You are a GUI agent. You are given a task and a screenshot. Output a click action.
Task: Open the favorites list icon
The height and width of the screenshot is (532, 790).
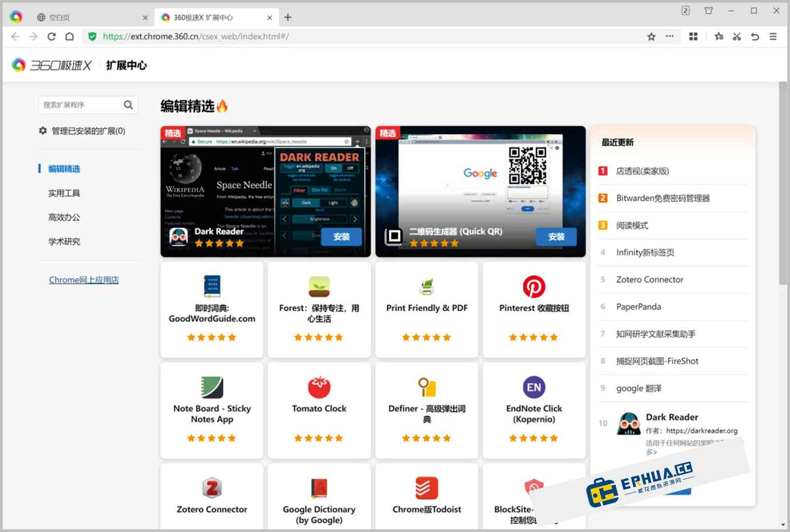pyautogui.click(x=719, y=36)
